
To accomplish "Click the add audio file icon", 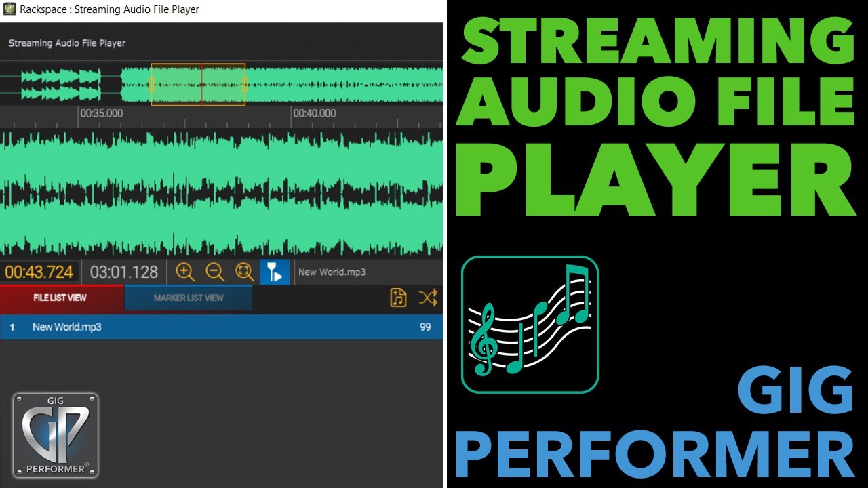I will [399, 298].
